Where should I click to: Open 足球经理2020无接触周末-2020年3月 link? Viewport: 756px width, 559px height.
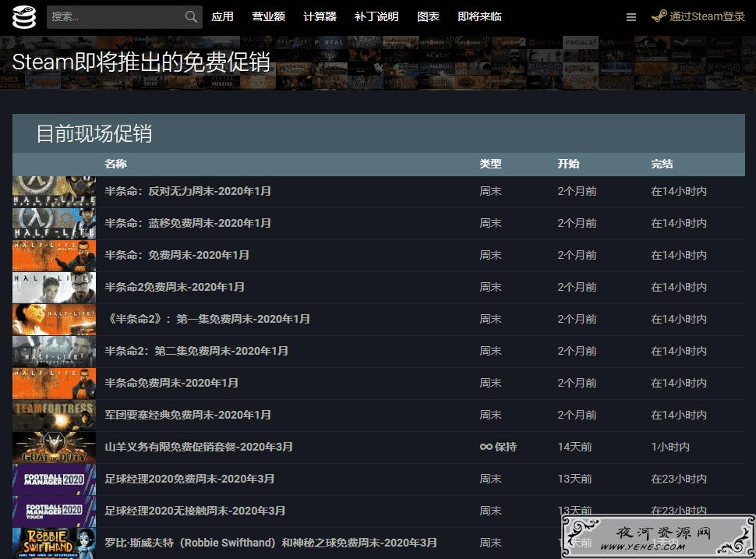(195, 511)
